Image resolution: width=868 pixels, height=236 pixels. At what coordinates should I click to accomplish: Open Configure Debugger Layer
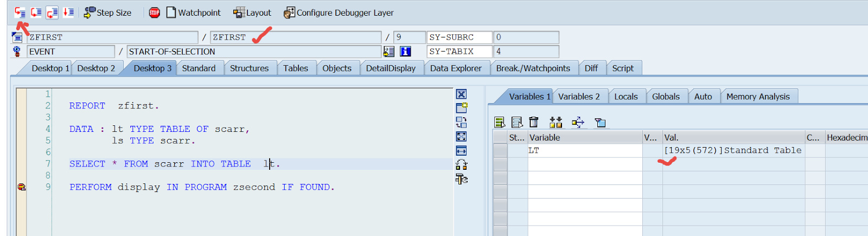point(339,12)
